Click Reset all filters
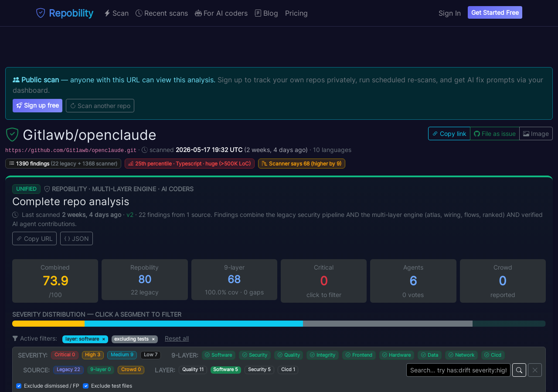Image resolution: width=558 pixels, height=392 pixels. click(177, 338)
